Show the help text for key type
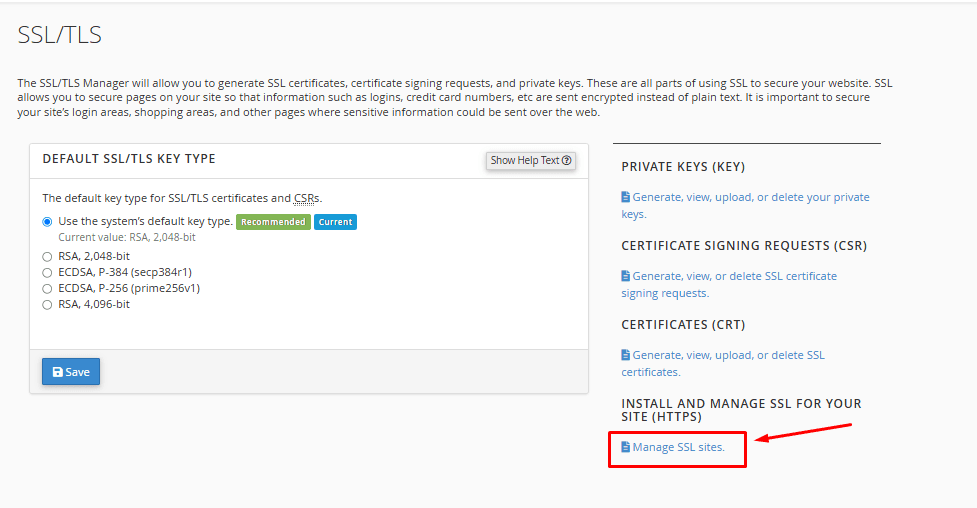977x508 pixels. point(530,160)
